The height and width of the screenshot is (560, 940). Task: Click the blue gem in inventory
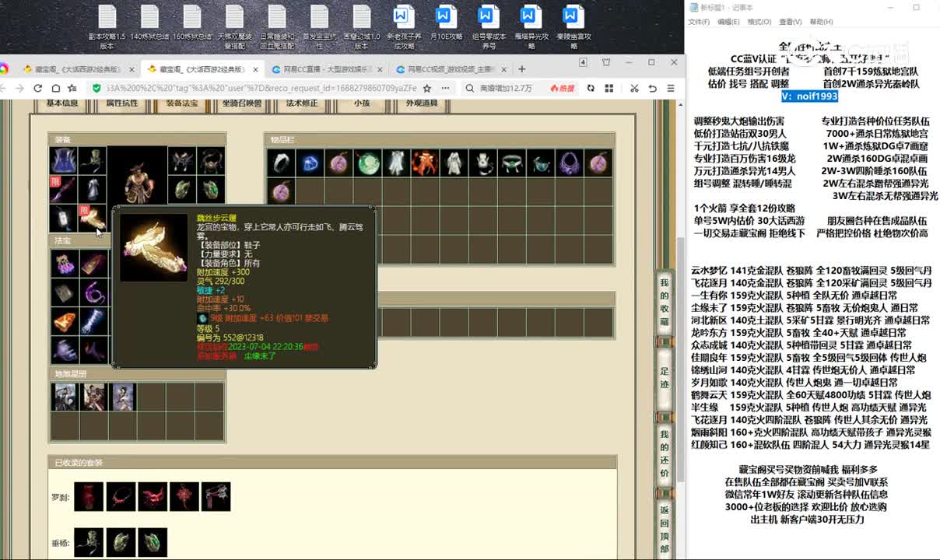(309, 163)
